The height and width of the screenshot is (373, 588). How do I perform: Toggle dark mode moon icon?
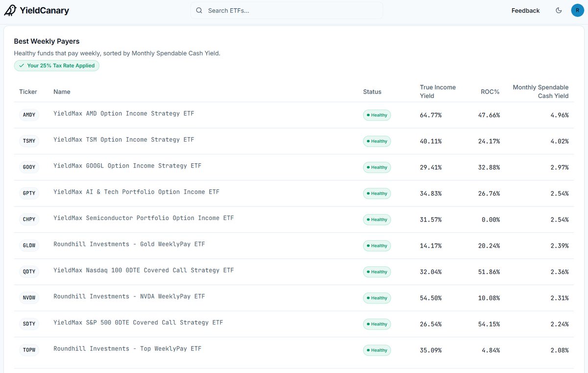pyautogui.click(x=559, y=10)
